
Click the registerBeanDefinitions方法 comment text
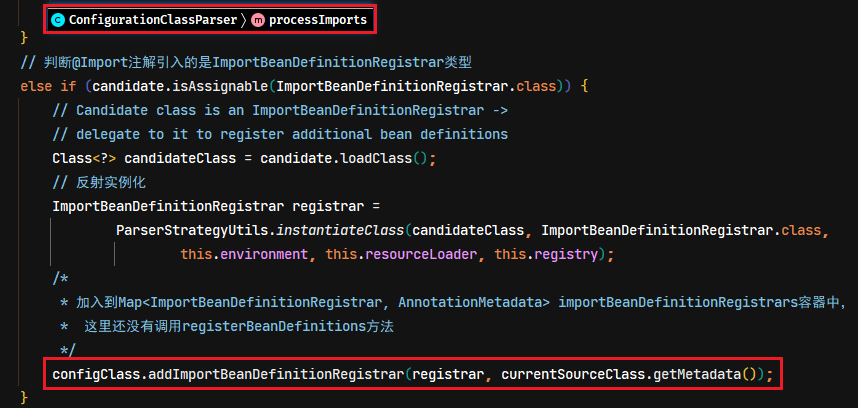pyautogui.click(x=288, y=327)
